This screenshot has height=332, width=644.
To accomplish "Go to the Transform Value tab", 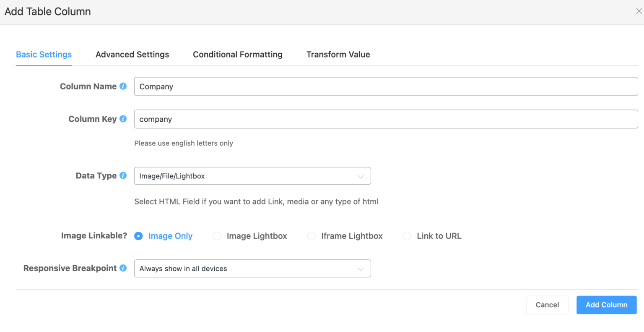I will pyautogui.click(x=338, y=55).
